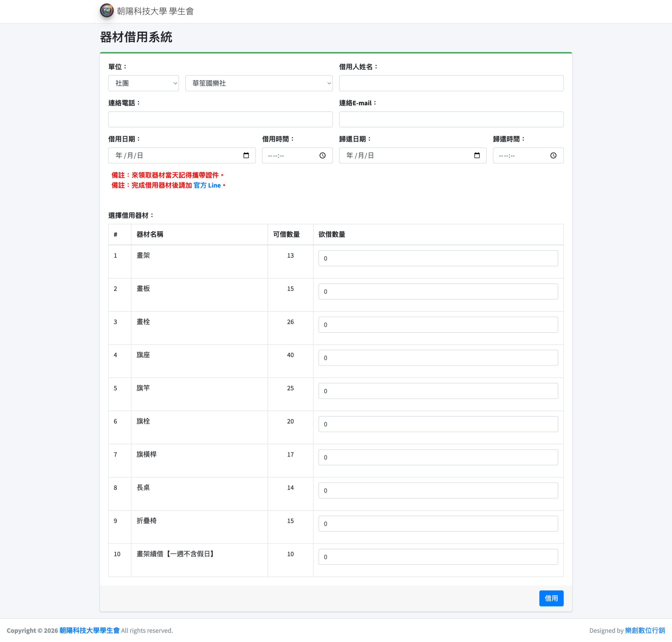672x642 pixels.
Task: Click quantity field for 長桌
Action: tap(438, 490)
